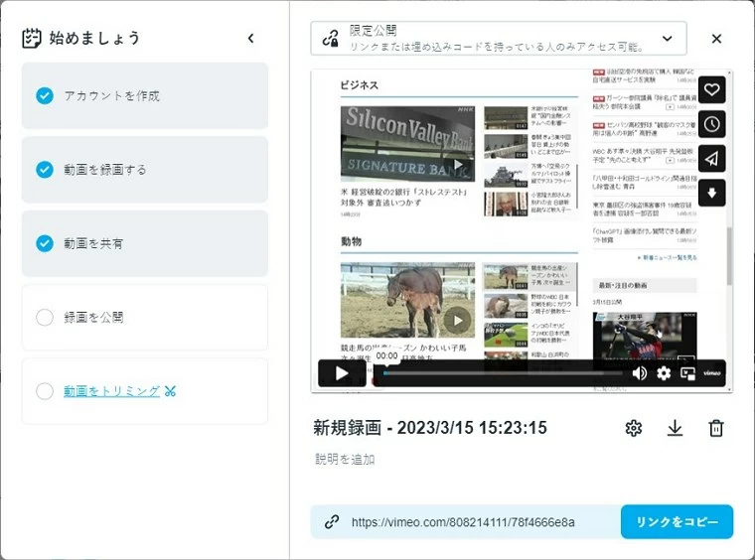Like the video with the heart icon
The height and width of the screenshot is (560, 755).
[x=711, y=90]
